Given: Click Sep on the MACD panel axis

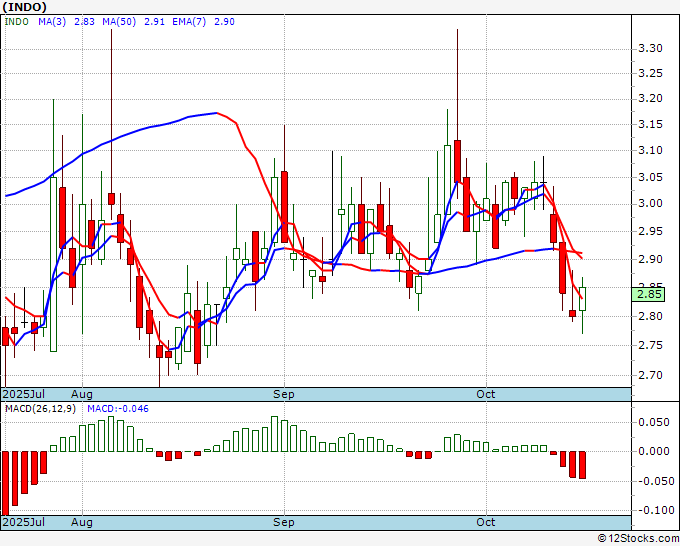Looking at the screenshot, I should 284,522.
